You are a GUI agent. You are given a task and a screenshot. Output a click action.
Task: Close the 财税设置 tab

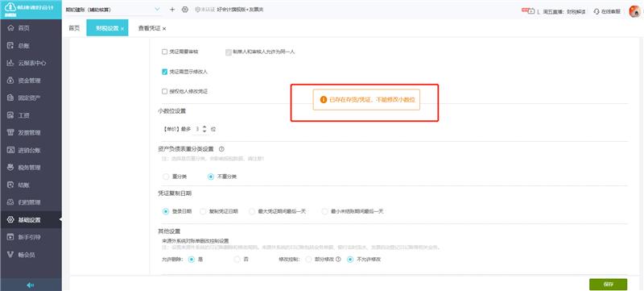(x=122, y=29)
